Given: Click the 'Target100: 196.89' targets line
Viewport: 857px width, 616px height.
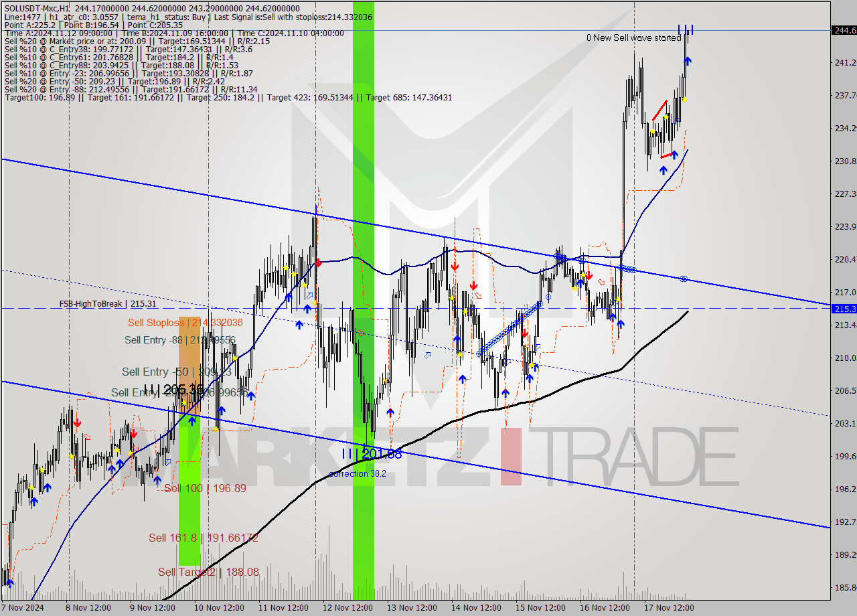Looking at the screenshot, I should tap(228, 98).
